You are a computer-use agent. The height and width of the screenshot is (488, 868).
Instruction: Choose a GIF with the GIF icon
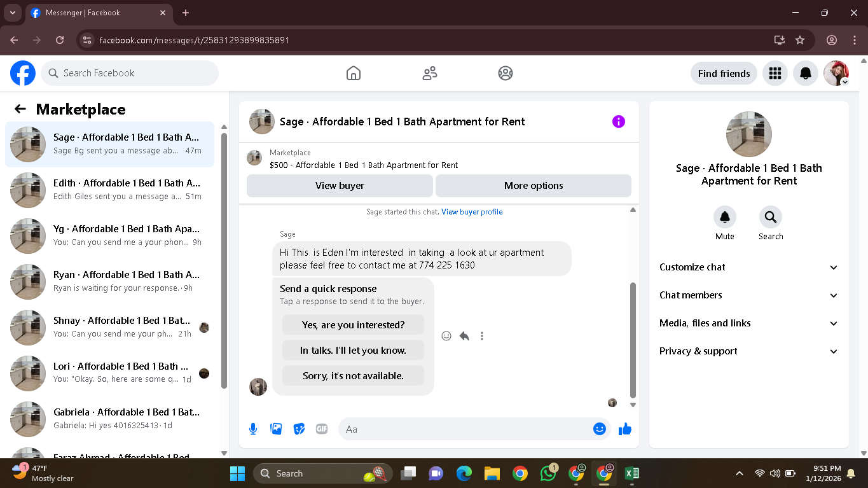click(x=322, y=429)
